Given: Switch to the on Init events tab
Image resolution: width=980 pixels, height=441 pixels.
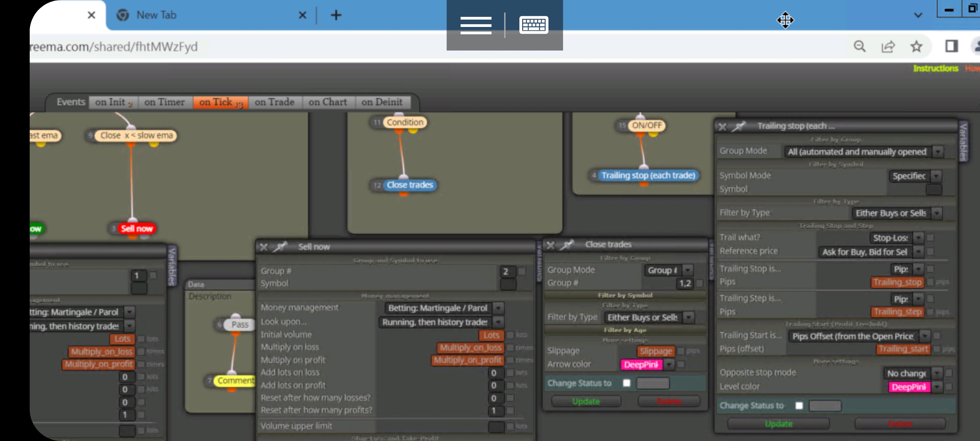Looking at the screenshot, I should coord(113,102).
